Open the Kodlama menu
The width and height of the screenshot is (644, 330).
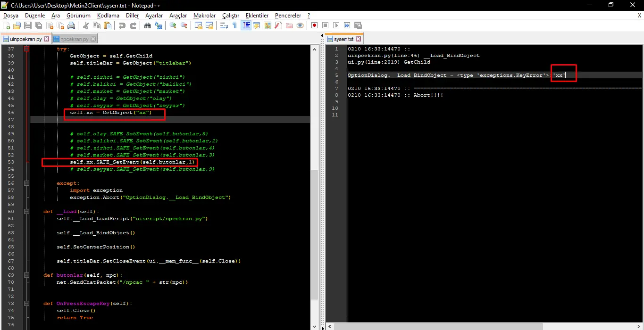[x=108, y=16]
